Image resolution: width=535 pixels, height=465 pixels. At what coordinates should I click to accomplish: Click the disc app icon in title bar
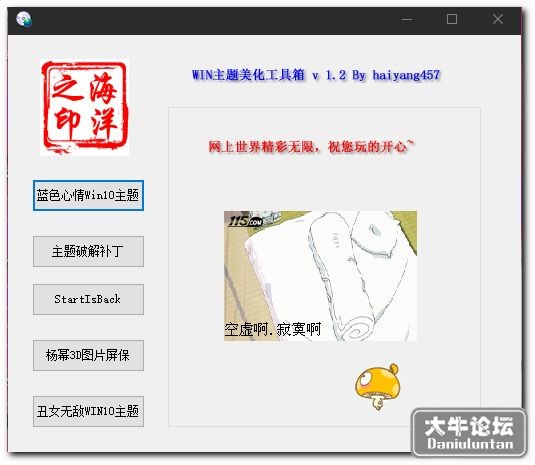24,19
